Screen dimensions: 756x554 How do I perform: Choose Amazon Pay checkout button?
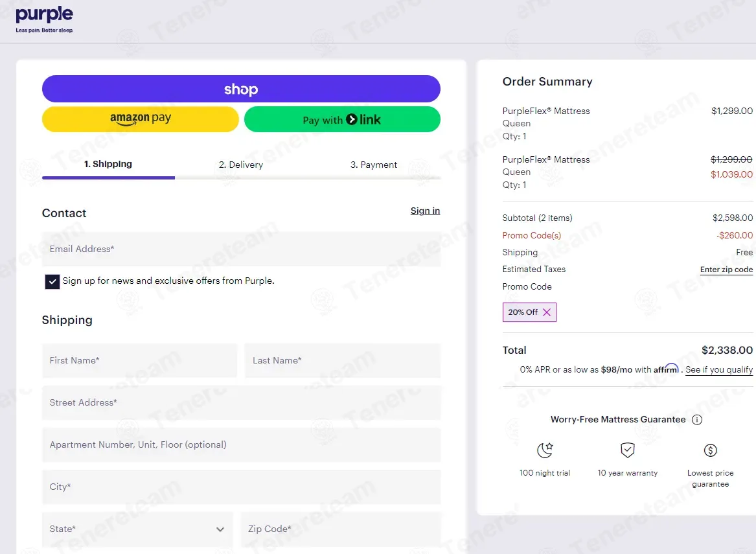[141, 119]
